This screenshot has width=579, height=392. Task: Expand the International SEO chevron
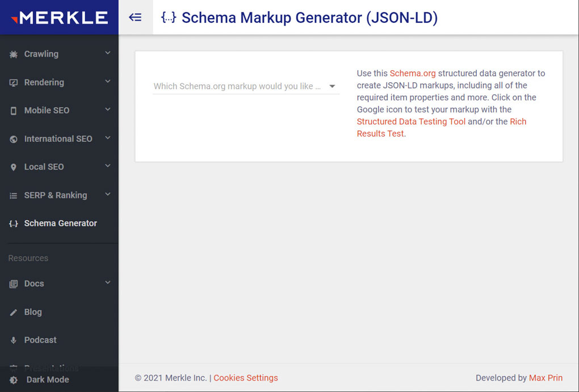click(107, 138)
